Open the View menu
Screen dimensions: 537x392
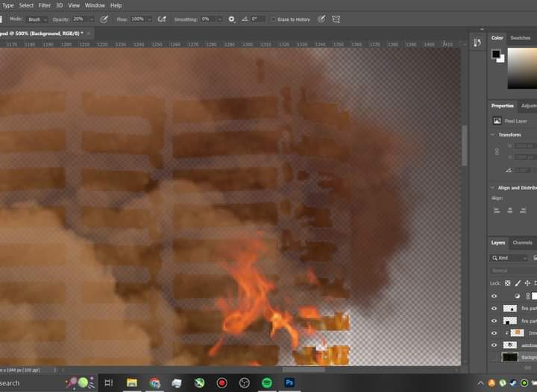click(x=74, y=5)
